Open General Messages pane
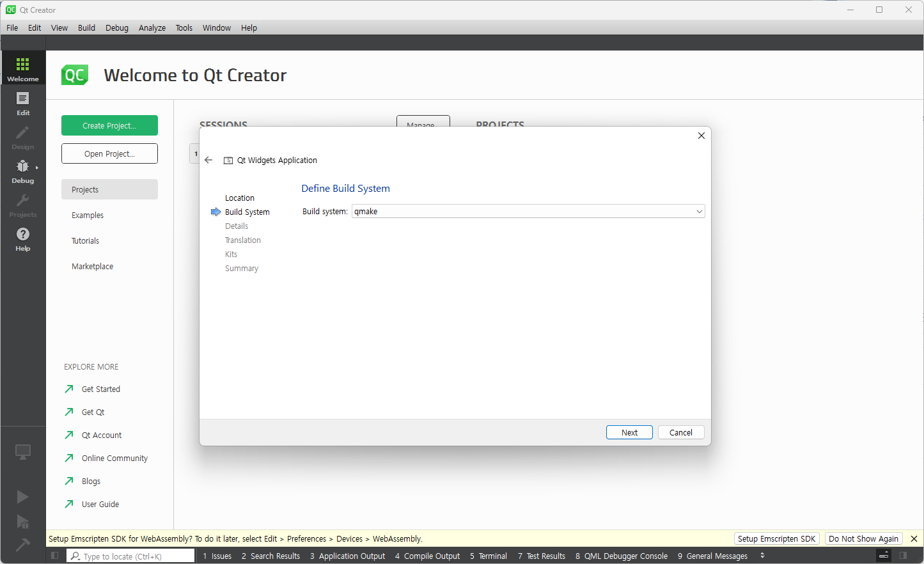The height and width of the screenshot is (564, 924). coord(713,556)
